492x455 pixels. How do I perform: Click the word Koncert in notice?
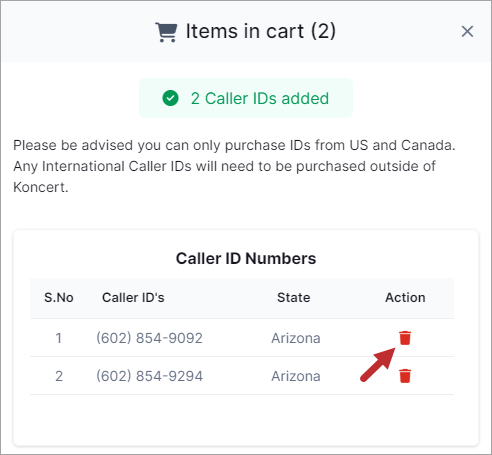click(x=40, y=187)
